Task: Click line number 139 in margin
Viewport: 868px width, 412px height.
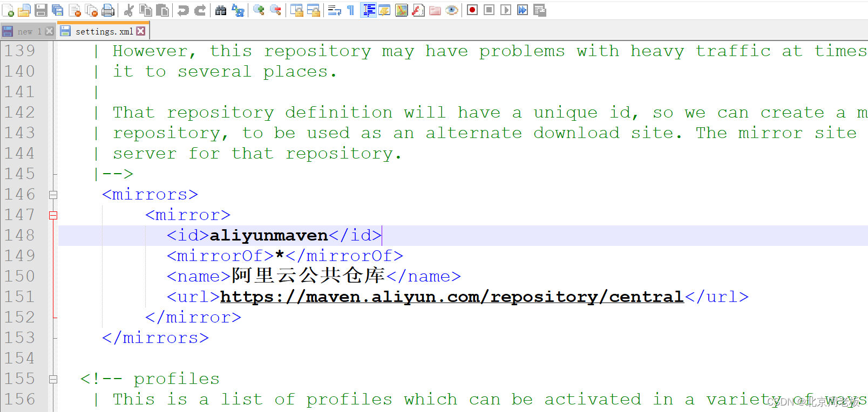Action: point(19,51)
